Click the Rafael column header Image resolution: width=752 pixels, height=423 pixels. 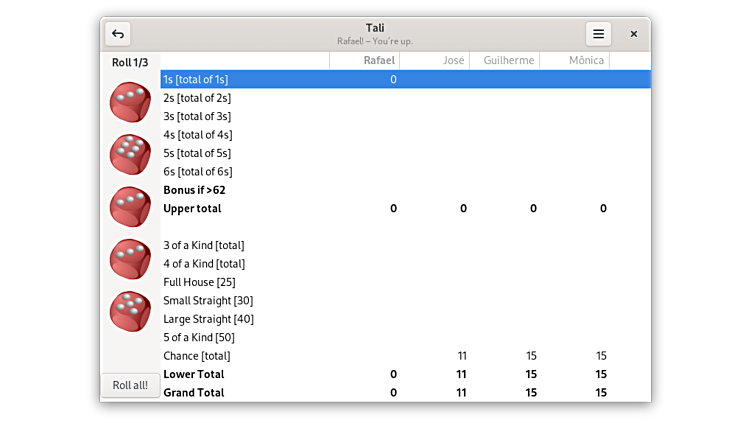pyautogui.click(x=379, y=61)
